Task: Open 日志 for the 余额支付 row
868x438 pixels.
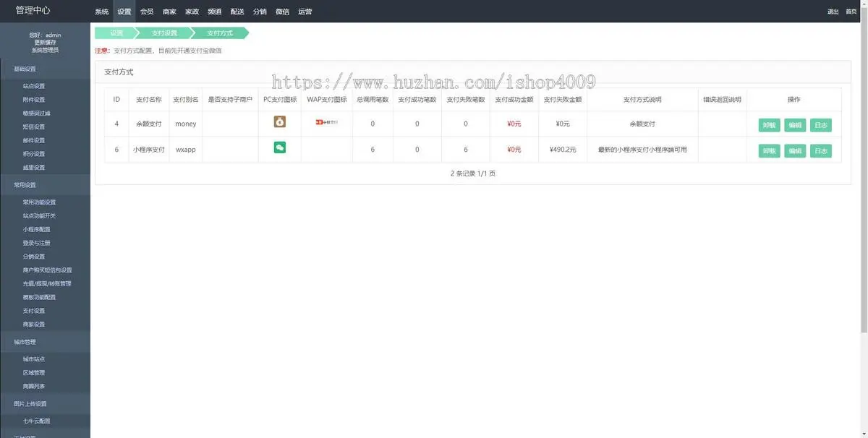Action: click(821, 125)
